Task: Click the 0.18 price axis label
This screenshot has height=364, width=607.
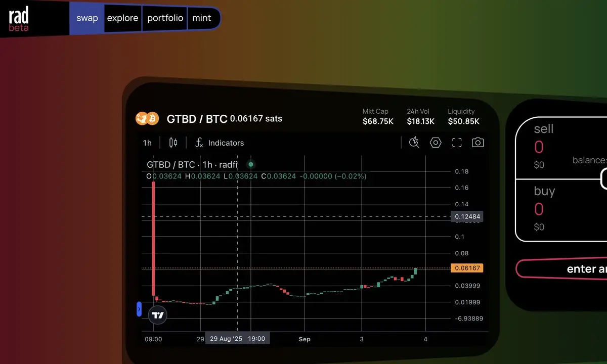Action: [462, 171]
